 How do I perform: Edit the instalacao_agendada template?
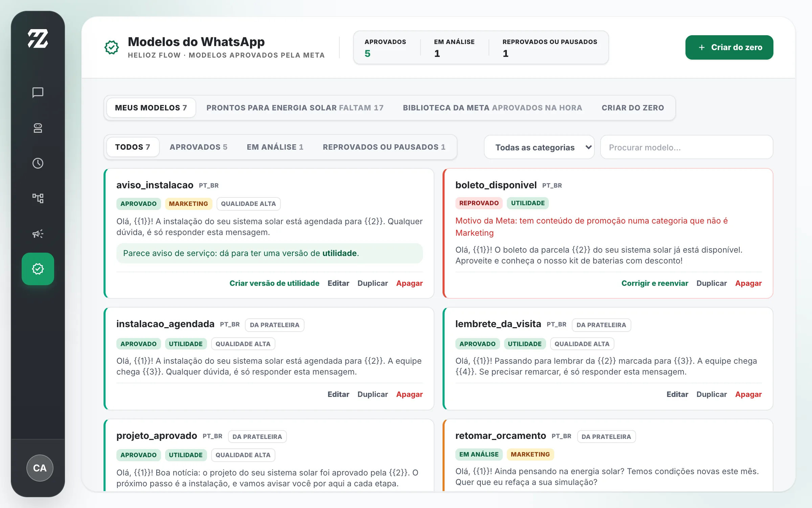pyautogui.click(x=338, y=394)
